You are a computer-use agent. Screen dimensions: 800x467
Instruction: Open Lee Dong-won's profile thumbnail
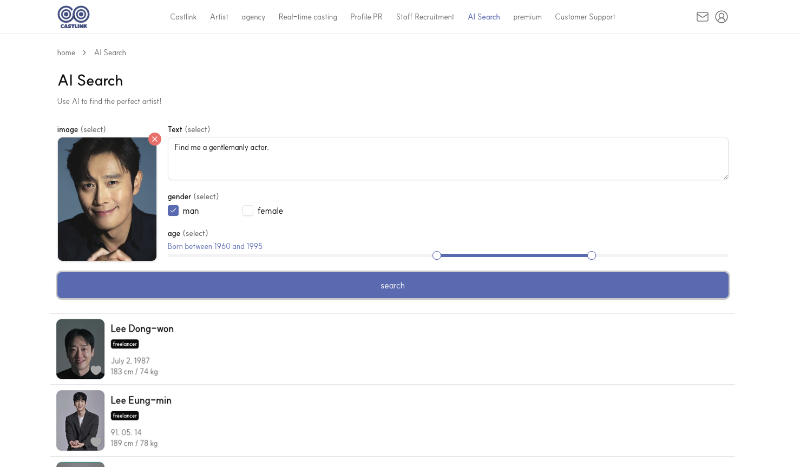(80, 349)
